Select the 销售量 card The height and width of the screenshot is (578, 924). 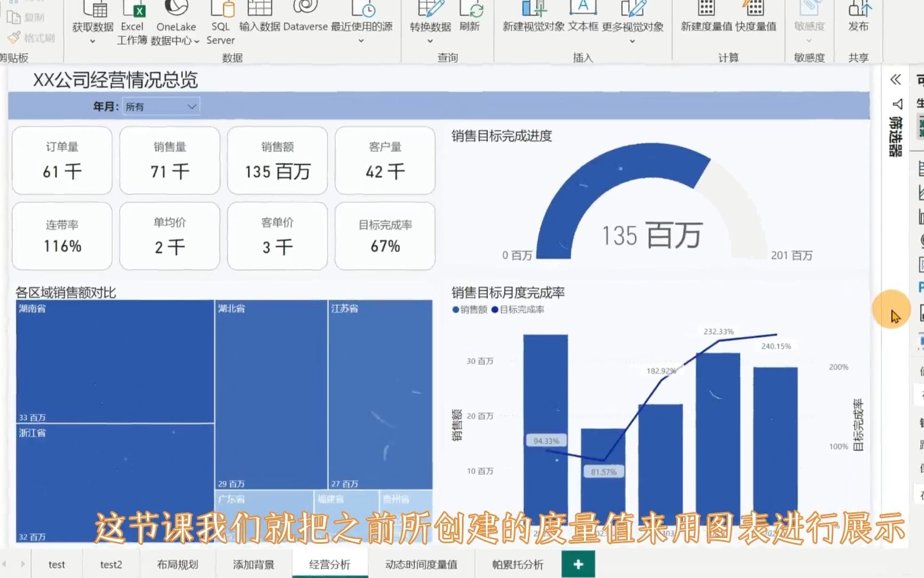pyautogui.click(x=170, y=161)
